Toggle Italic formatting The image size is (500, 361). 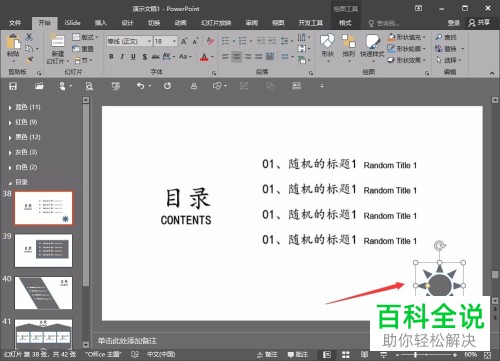tap(122, 57)
